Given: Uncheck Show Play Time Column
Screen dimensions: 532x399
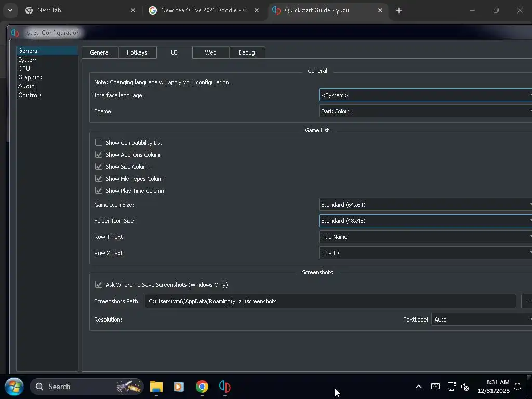Looking at the screenshot, I should point(99,190).
